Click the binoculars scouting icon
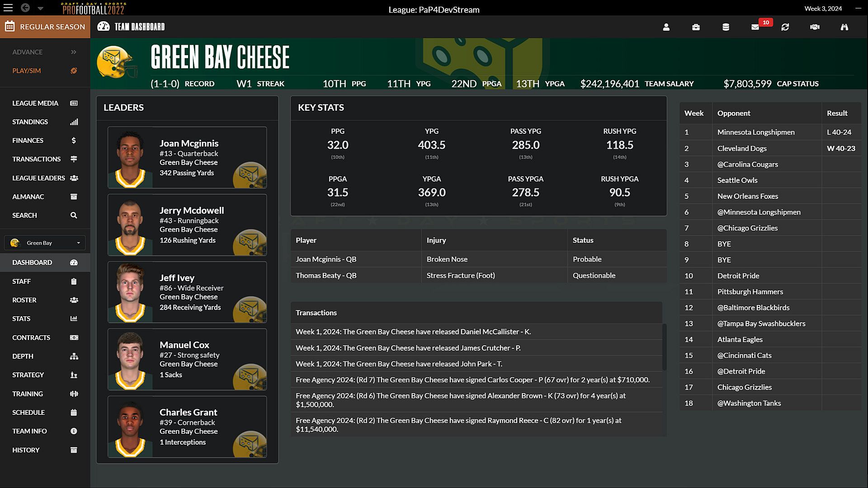This screenshot has height=488, width=868. click(x=844, y=27)
